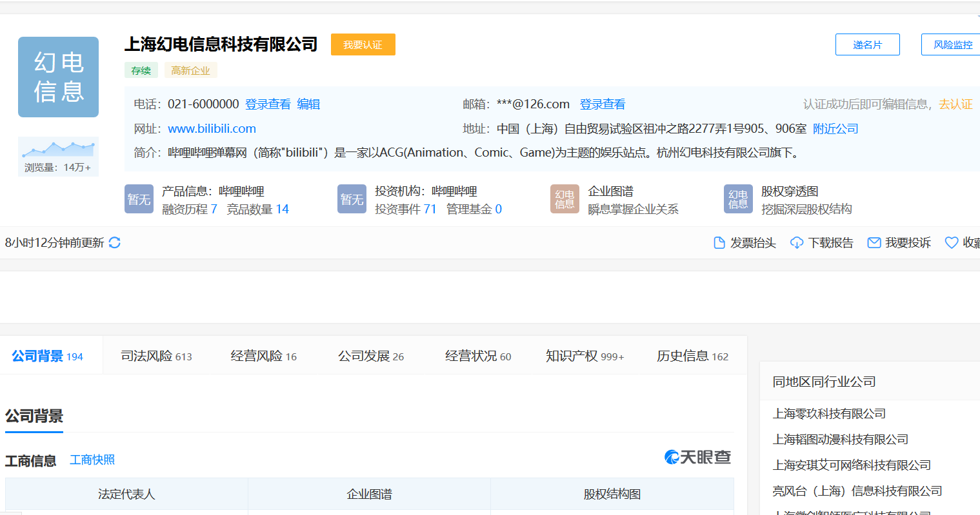The image size is (980, 515).
Task: Click the 幻电信息 icon beside 企业图谱
Action: coord(565,199)
